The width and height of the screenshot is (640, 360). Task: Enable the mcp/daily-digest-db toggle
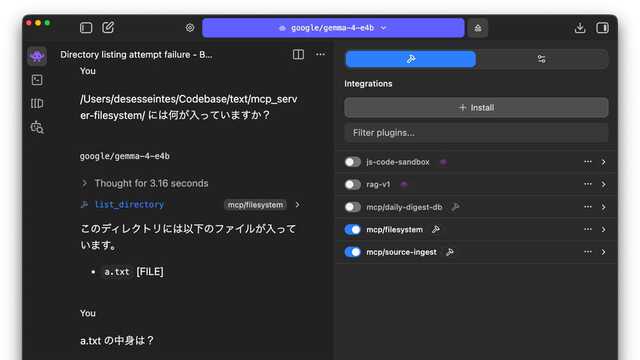coord(353,207)
